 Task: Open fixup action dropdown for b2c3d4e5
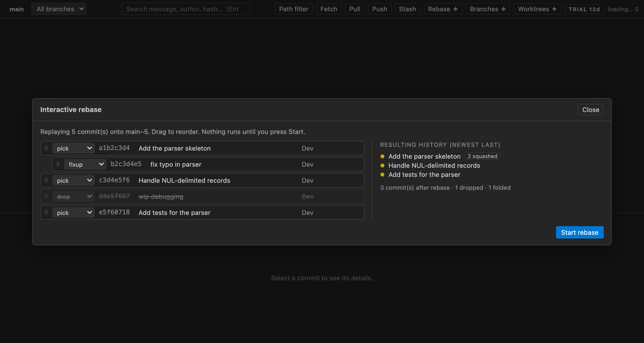(85, 164)
